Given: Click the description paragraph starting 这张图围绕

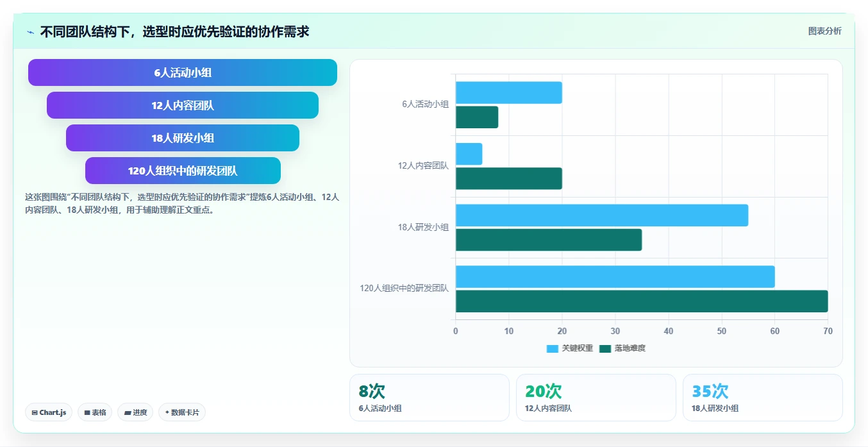Looking at the screenshot, I should (x=182, y=203).
